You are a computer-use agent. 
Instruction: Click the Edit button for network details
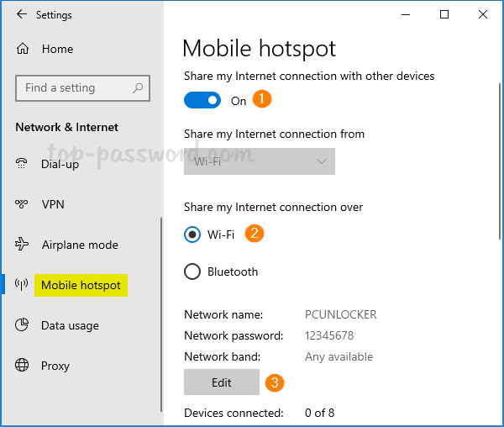click(222, 382)
